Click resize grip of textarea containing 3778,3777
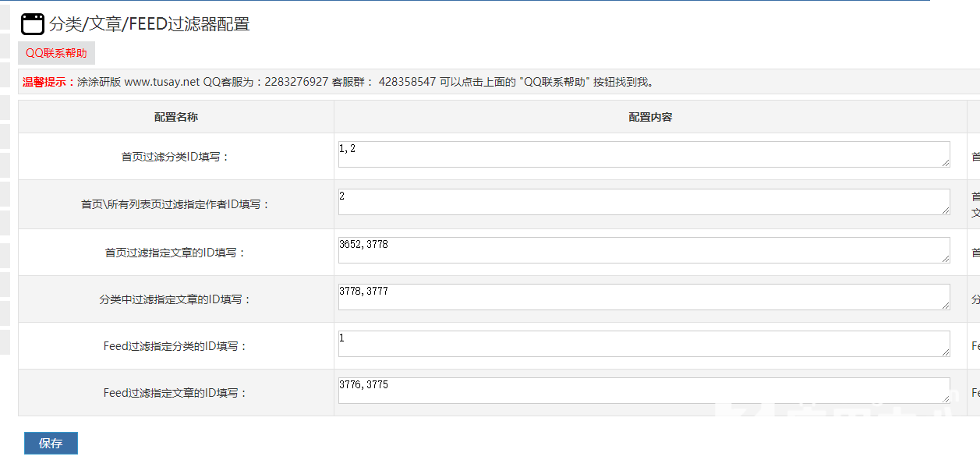Image resolution: width=980 pixels, height=474 pixels. pos(946,306)
